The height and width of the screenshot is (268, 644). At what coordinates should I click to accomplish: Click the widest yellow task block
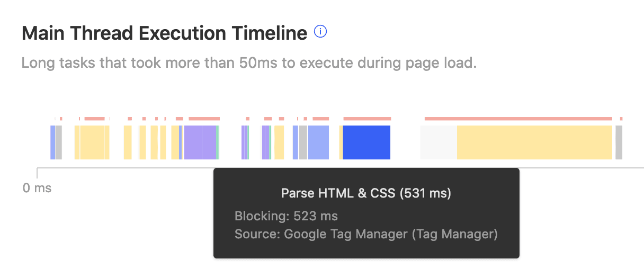click(x=534, y=142)
